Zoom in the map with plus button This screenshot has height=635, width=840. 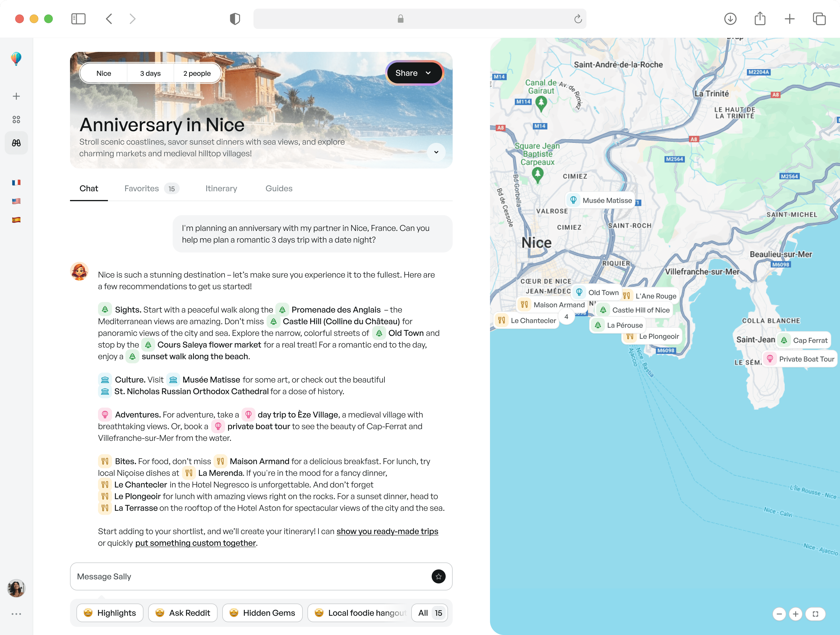796,614
